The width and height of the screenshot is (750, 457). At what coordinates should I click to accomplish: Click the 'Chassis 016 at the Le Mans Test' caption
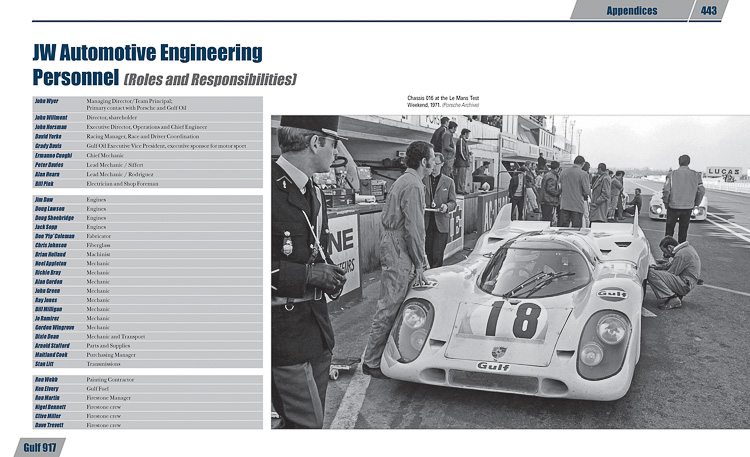(443, 98)
